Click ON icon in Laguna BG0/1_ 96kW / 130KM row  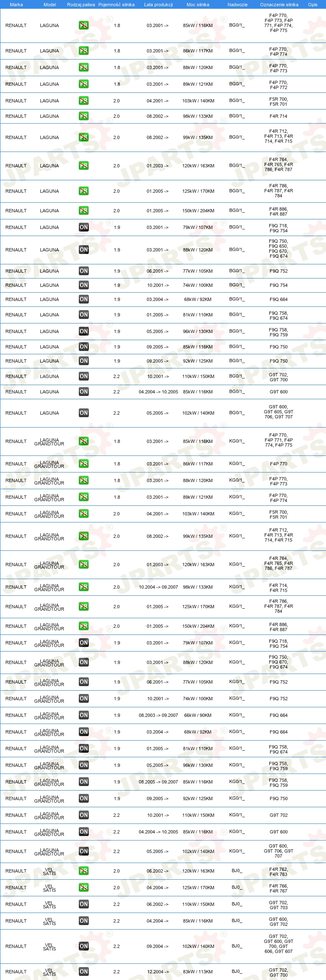[x=83, y=331]
